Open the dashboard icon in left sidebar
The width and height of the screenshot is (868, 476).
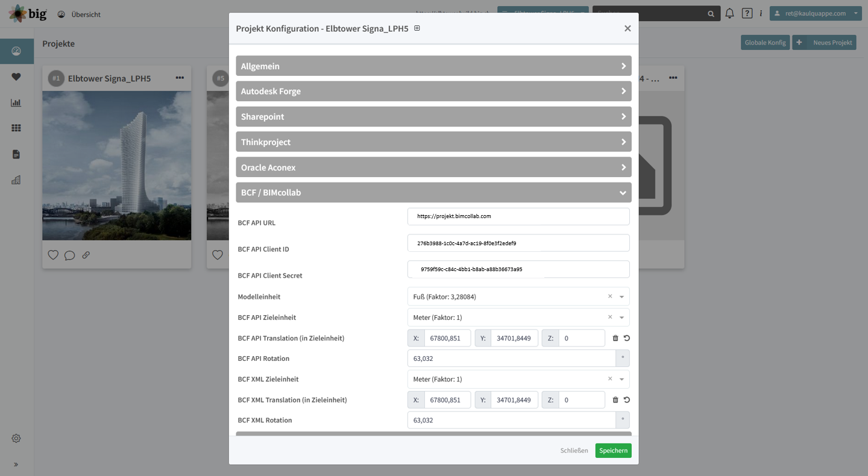click(16, 51)
